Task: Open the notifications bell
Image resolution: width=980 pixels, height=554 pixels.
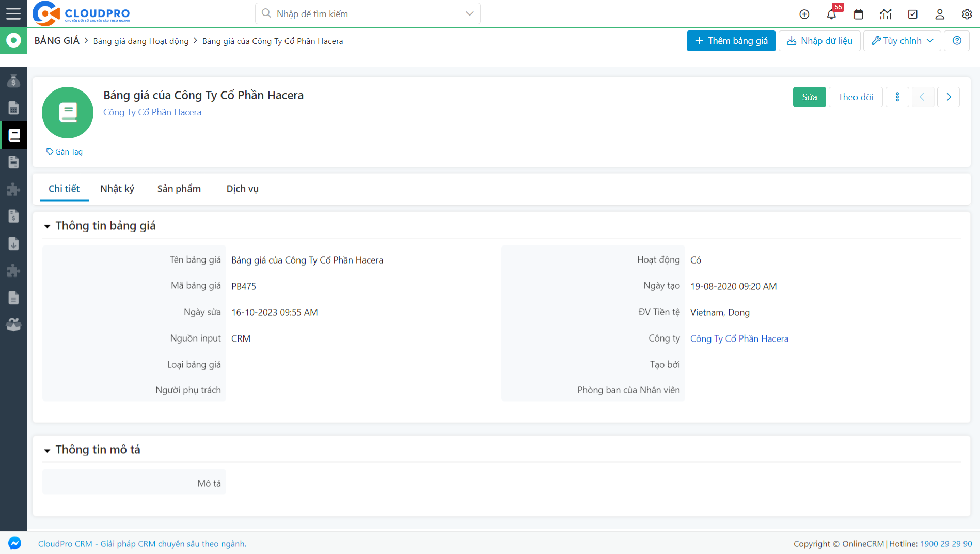Action: (831, 14)
